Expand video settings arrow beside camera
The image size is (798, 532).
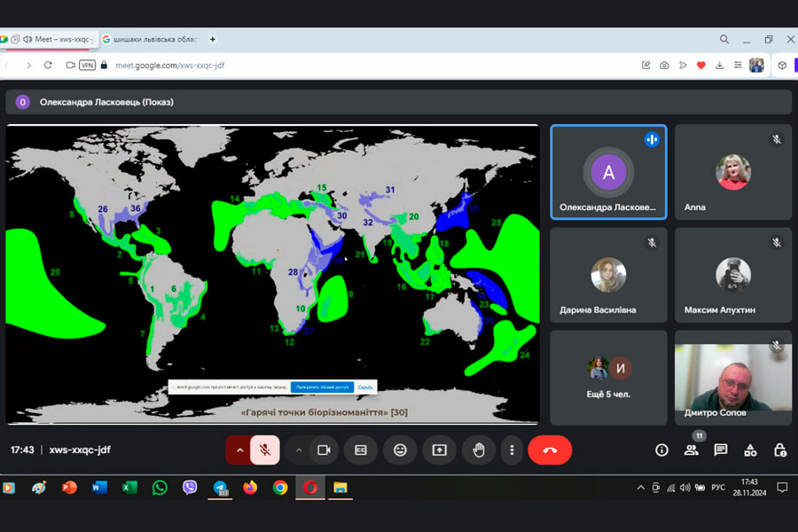coord(299,450)
